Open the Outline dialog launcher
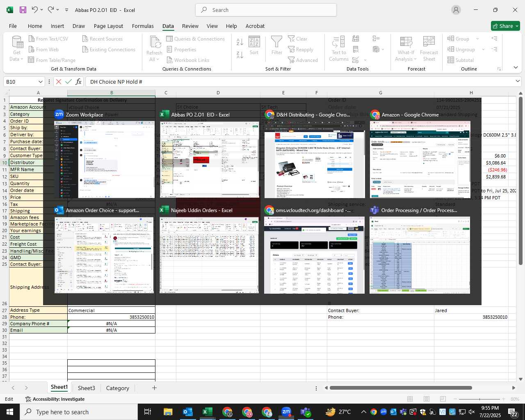This screenshot has width=525, height=420. click(x=499, y=69)
